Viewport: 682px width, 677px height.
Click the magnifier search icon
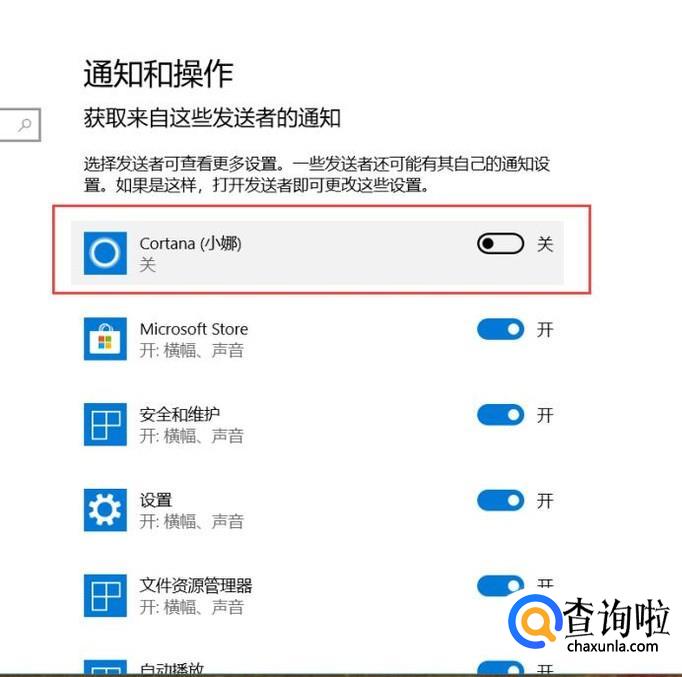coord(25,125)
